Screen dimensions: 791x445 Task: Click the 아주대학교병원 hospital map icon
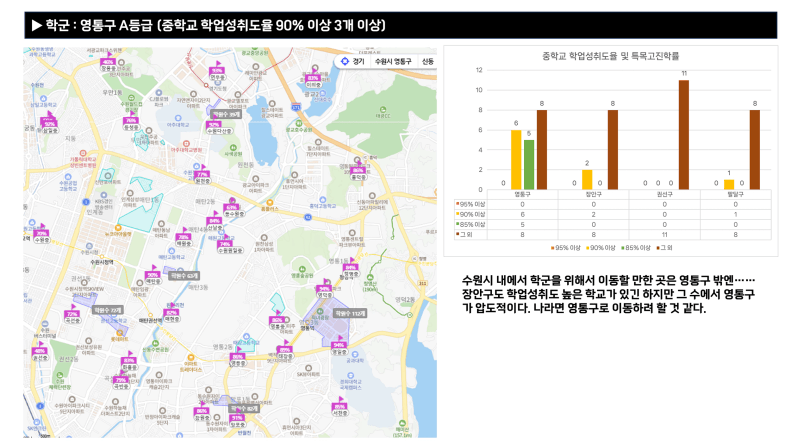[186, 144]
